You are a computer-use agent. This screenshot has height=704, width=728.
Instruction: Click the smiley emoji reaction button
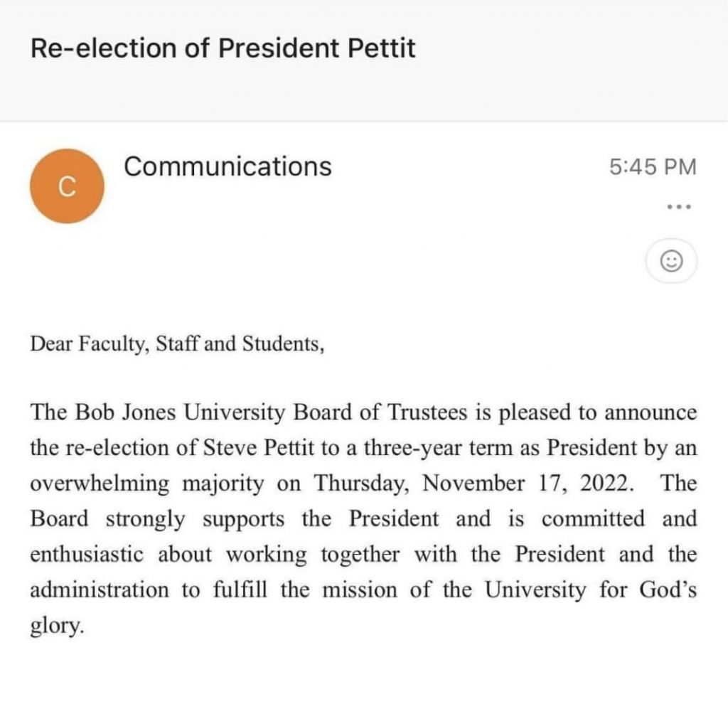pyautogui.click(x=671, y=260)
